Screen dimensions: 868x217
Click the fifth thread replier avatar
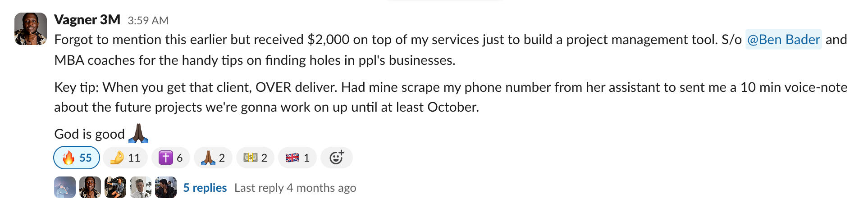166,187
